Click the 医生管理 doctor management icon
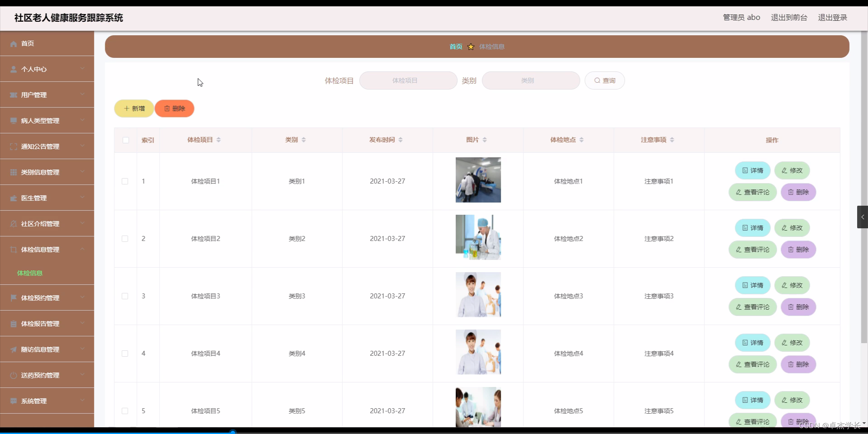The image size is (868, 434). point(13,198)
